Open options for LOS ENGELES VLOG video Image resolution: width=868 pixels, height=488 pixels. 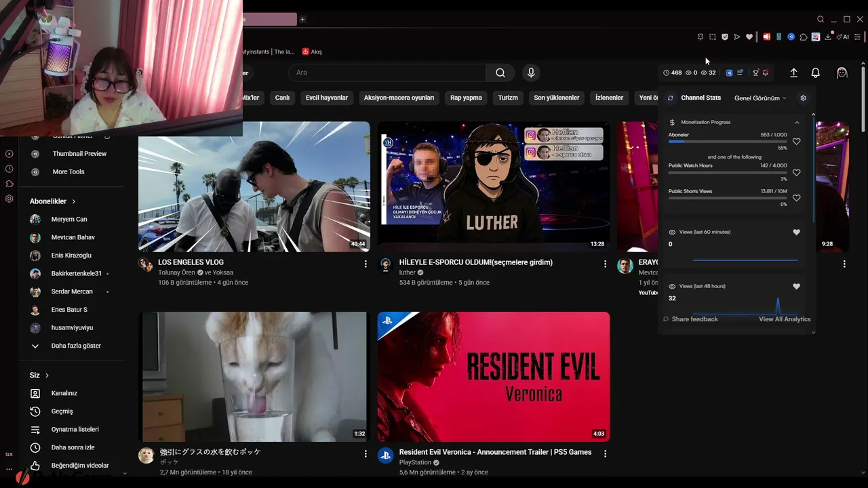coord(366,264)
